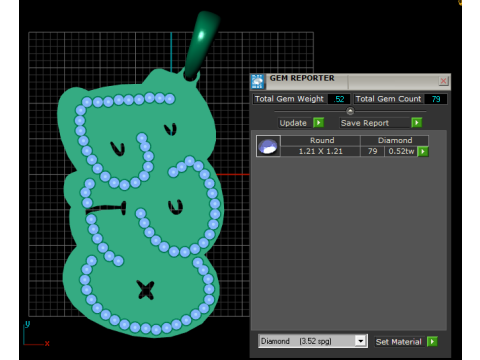
Task: Click the Update button label
Action: (293, 123)
